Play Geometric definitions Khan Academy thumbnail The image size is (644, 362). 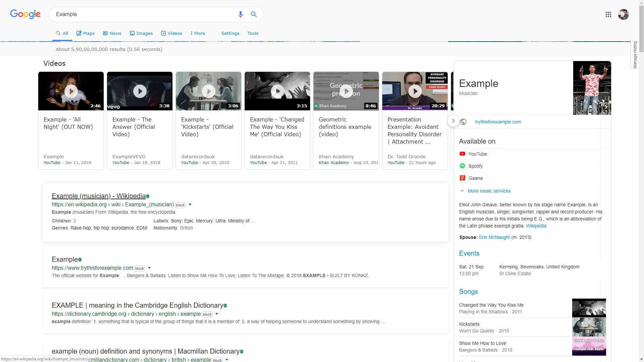pyautogui.click(x=346, y=91)
